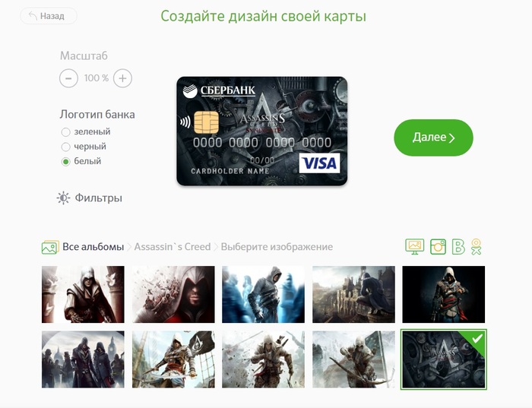Screen dimensions: 532x408
Task: Open Фильтры brightness icon
Action: [x=63, y=198]
